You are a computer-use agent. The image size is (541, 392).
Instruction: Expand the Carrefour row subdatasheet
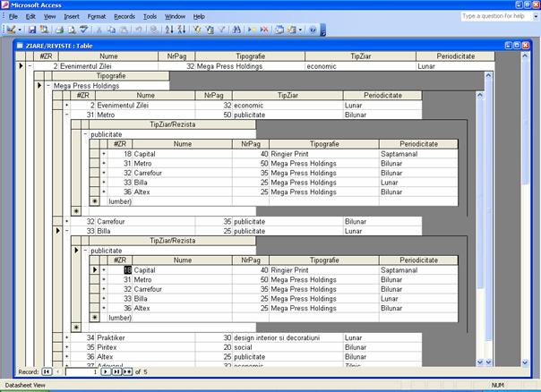(x=66, y=220)
